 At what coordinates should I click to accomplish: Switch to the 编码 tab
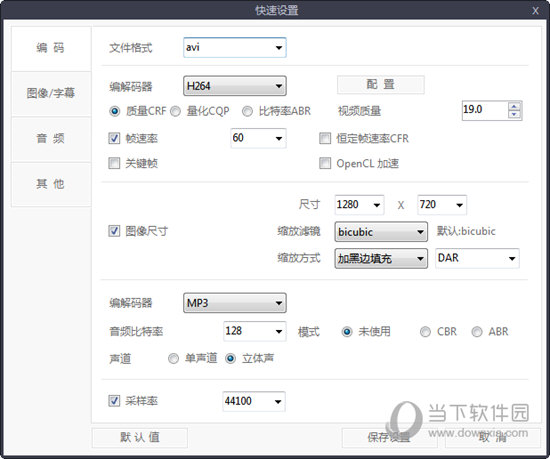click(51, 48)
